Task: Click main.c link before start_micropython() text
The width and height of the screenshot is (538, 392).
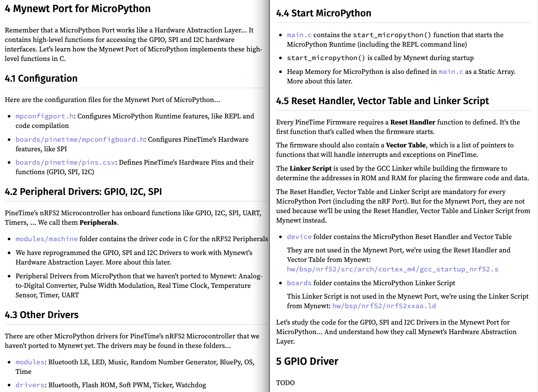Action: [299, 35]
